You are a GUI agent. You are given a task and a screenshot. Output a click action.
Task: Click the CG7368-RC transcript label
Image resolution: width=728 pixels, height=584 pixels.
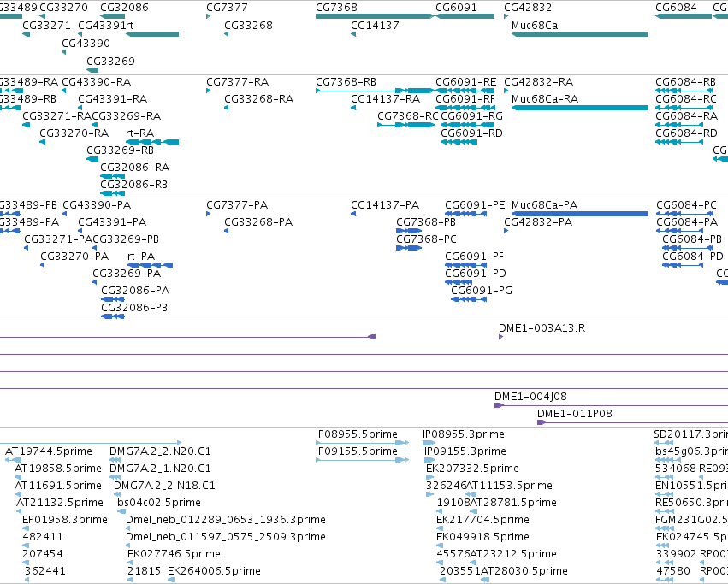(408, 116)
